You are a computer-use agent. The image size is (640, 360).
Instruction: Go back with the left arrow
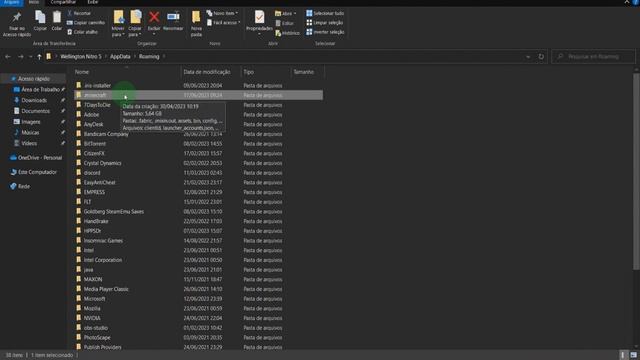coord(8,57)
